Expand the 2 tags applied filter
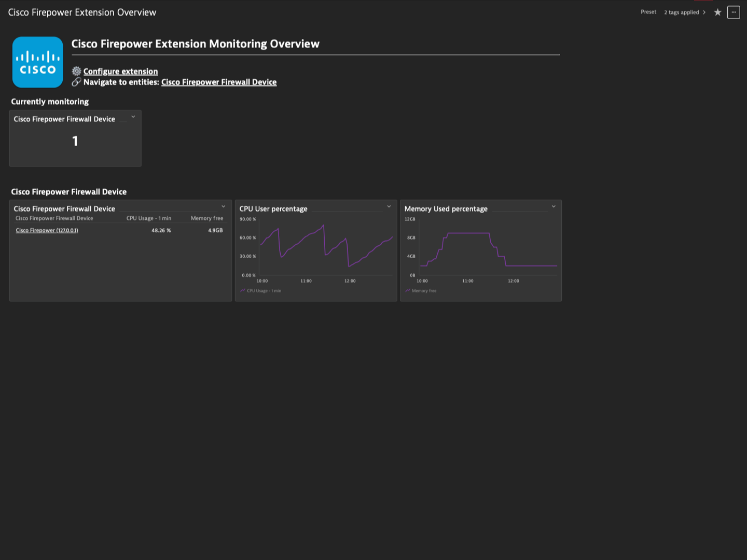Image resolution: width=747 pixels, height=560 pixels. click(685, 12)
